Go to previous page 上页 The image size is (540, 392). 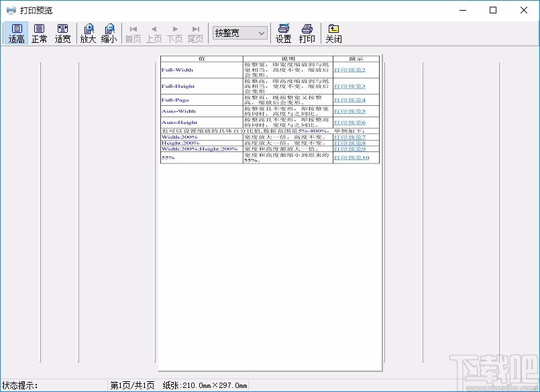click(x=154, y=34)
